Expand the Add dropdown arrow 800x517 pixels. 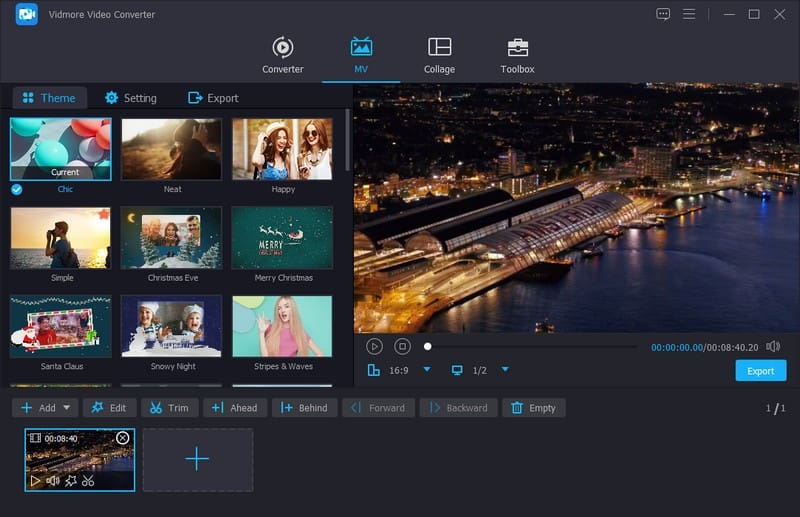pos(66,408)
